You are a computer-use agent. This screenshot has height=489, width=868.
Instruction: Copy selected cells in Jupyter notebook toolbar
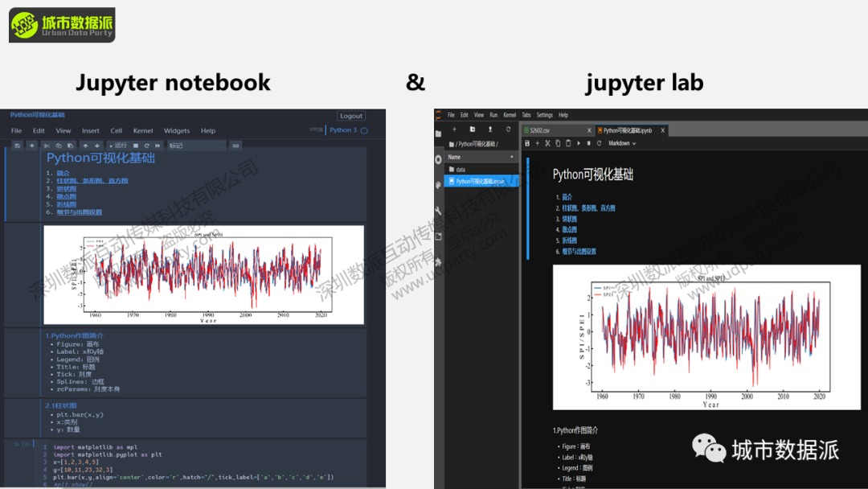click(58, 146)
